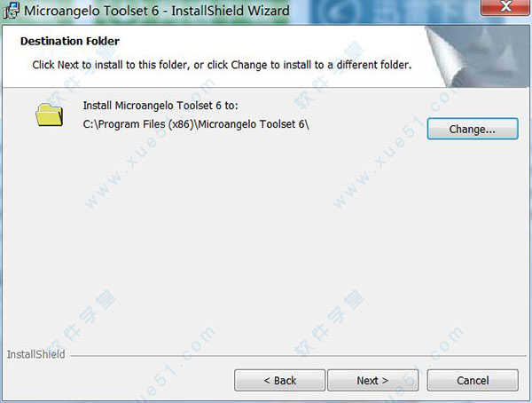The height and width of the screenshot is (403, 532).
Task: Click the installer icon in the title bar
Action: click(12, 10)
